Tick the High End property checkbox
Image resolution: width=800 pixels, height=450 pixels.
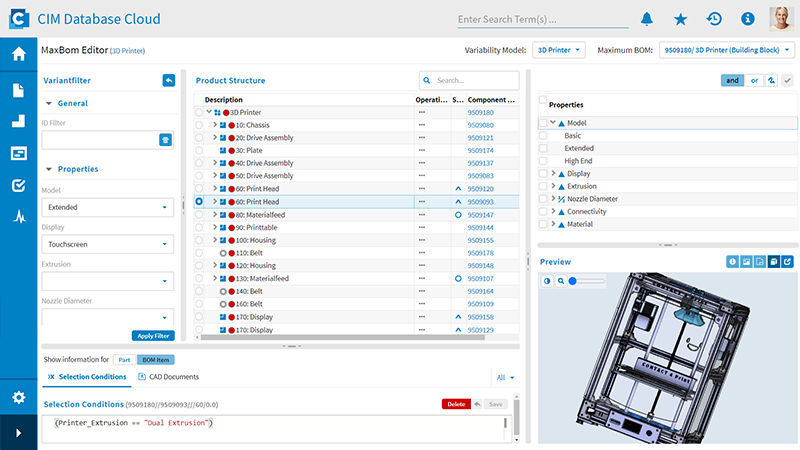point(543,161)
